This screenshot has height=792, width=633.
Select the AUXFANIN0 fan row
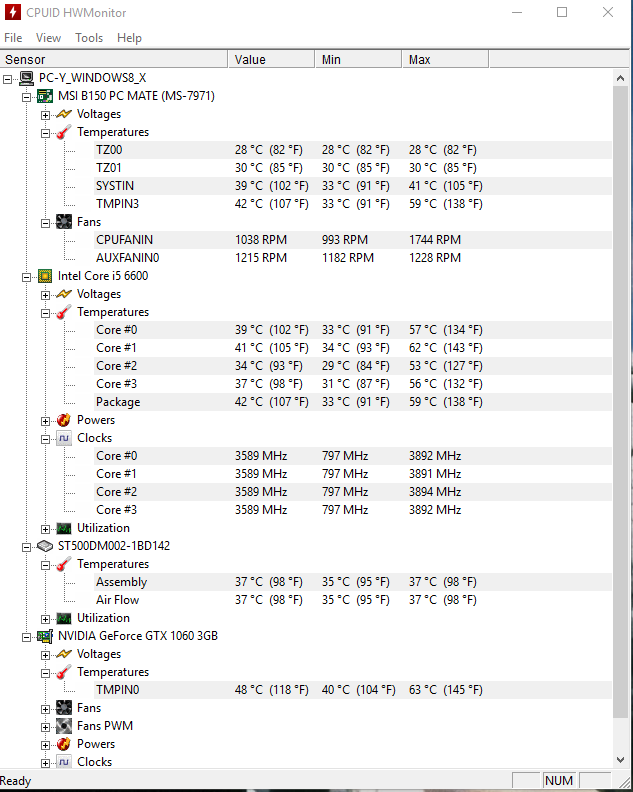(353, 258)
